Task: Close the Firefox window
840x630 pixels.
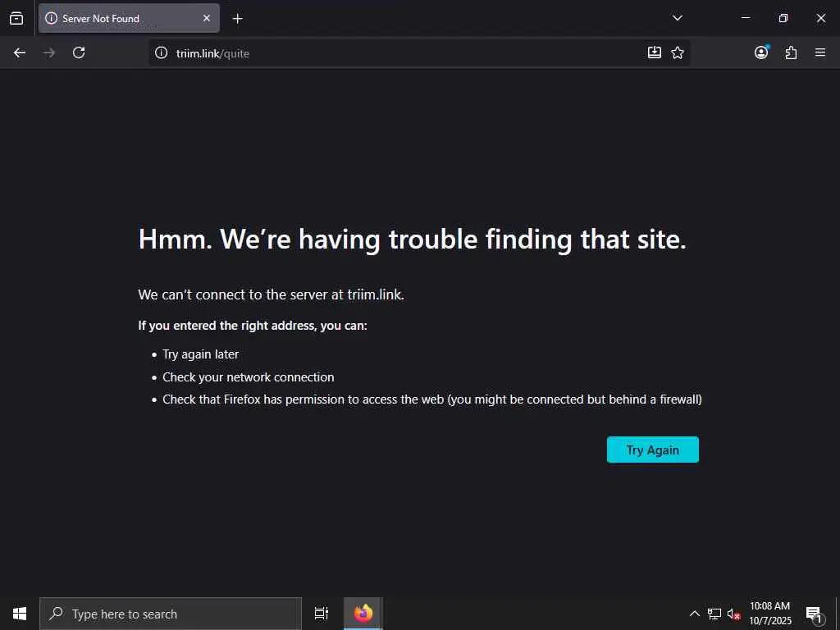Action: point(820,18)
